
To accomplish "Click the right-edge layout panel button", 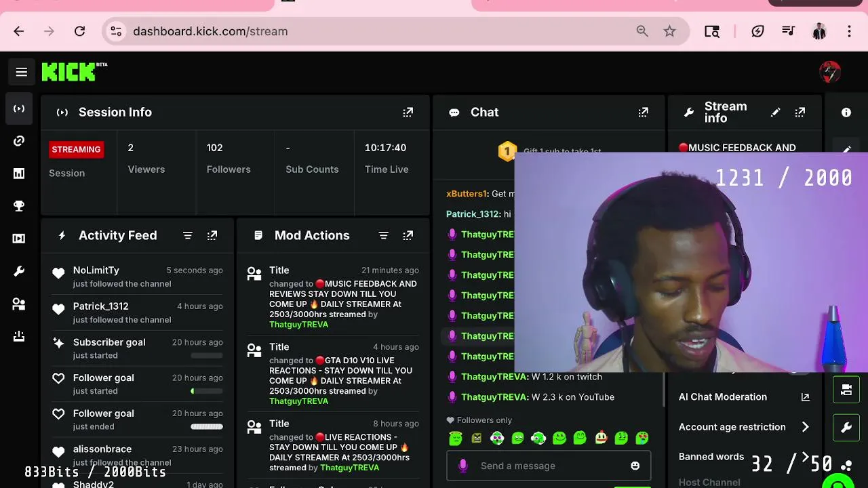I will [846, 390].
